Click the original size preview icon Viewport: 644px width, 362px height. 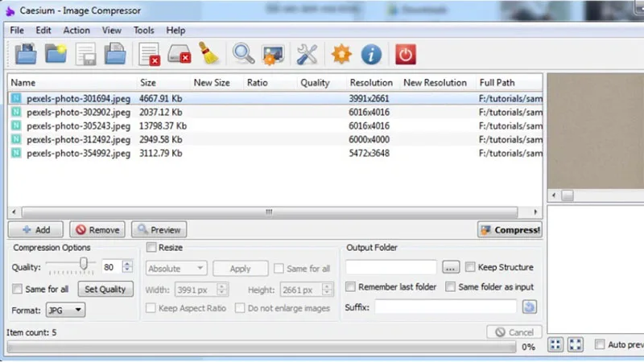pos(576,344)
